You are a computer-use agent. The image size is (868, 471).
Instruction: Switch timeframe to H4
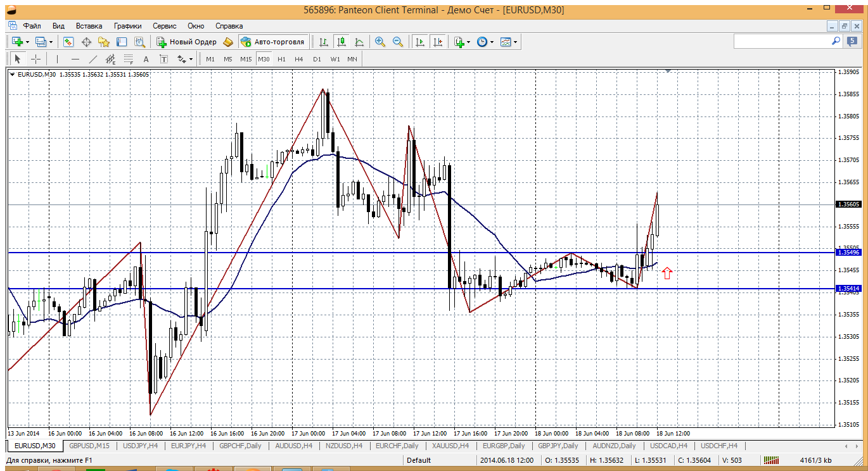[299, 59]
